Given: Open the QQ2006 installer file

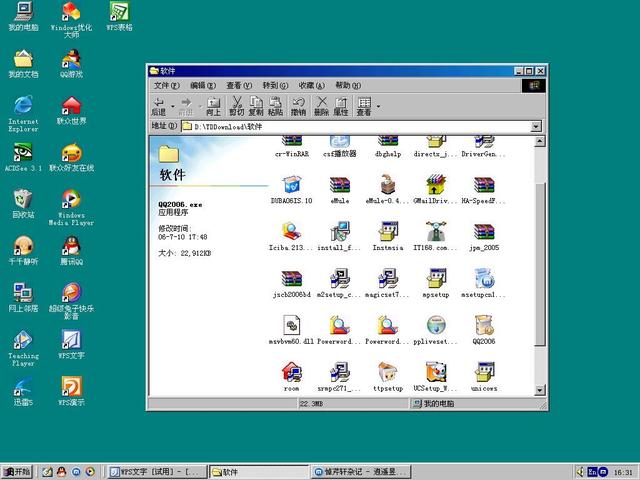Looking at the screenshot, I should click(x=484, y=326).
